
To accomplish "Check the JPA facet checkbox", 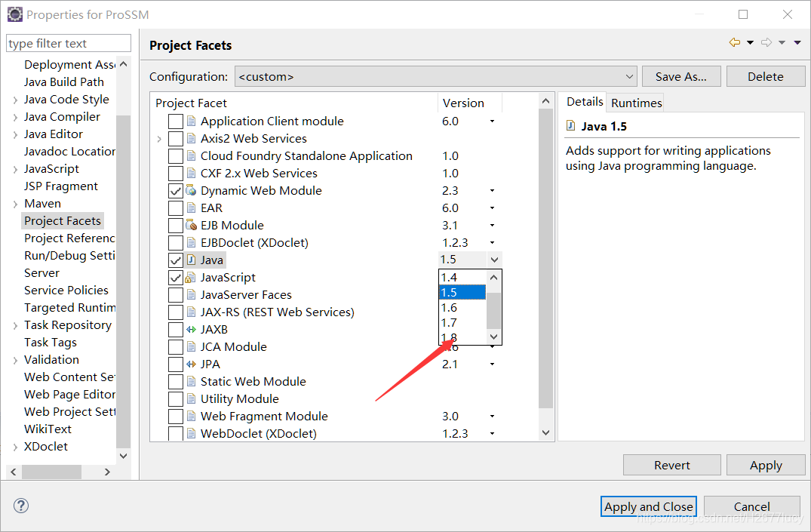I will [176, 364].
